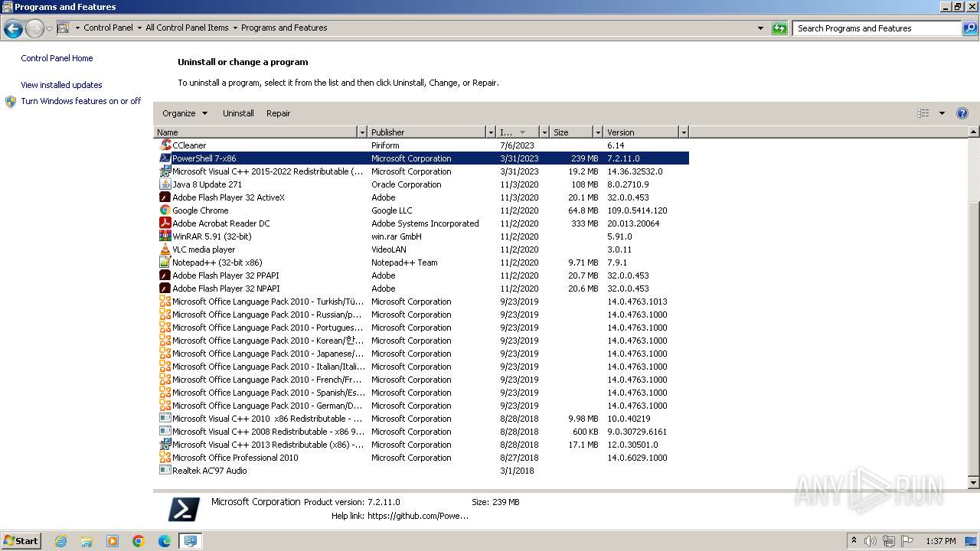Click the volume icon in system tray
Image resolution: width=980 pixels, height=551 pixels.
point(871,541)
